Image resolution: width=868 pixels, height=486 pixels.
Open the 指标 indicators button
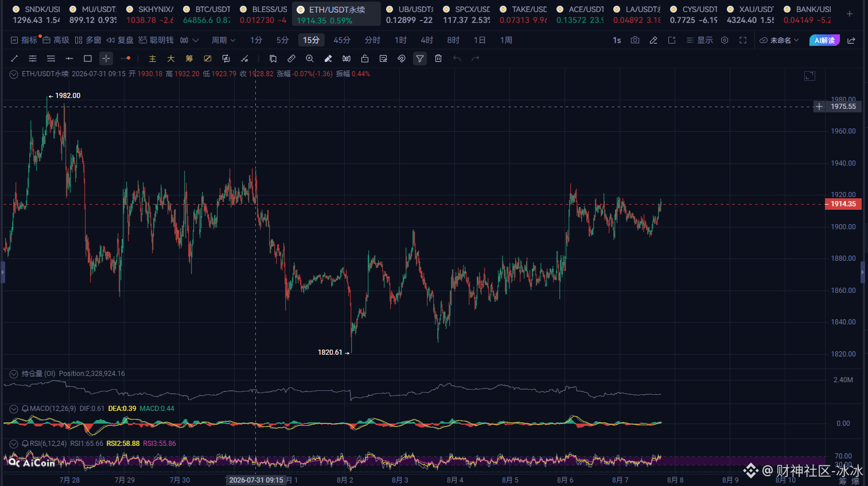point(24,40)
